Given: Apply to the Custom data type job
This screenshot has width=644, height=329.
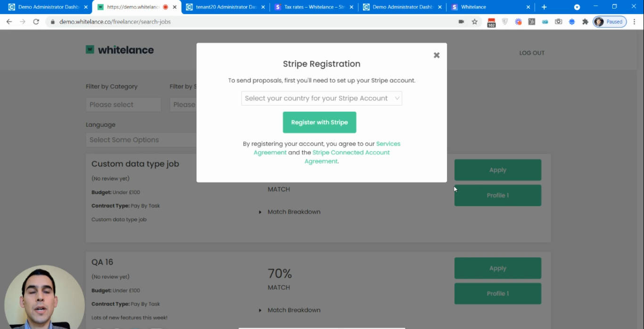Looking at the screenshot, I should (x=497, y=170).
